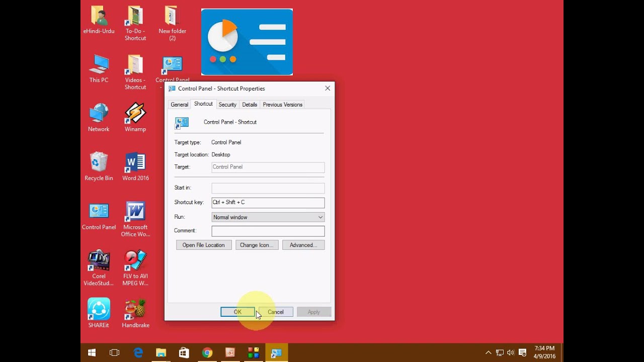Click the 'Target type:' label

coord(188,142)
